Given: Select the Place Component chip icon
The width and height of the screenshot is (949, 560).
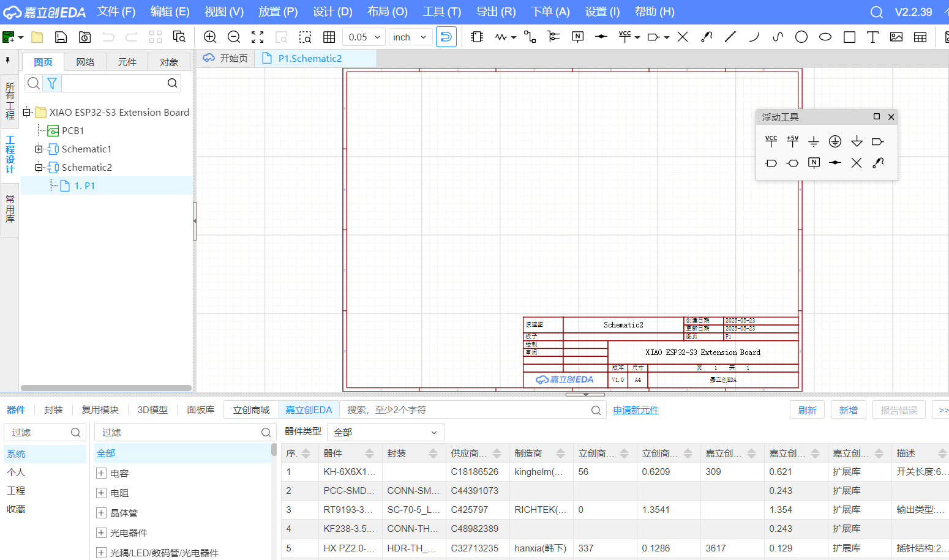Looking at the screenshot, I should pos(477,37).
